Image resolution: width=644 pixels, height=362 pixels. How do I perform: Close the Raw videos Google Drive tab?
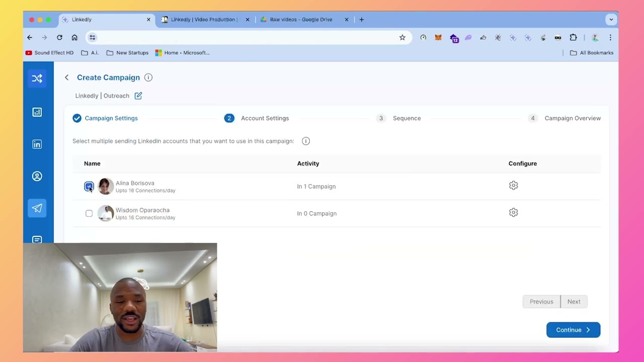click(347, 20)
